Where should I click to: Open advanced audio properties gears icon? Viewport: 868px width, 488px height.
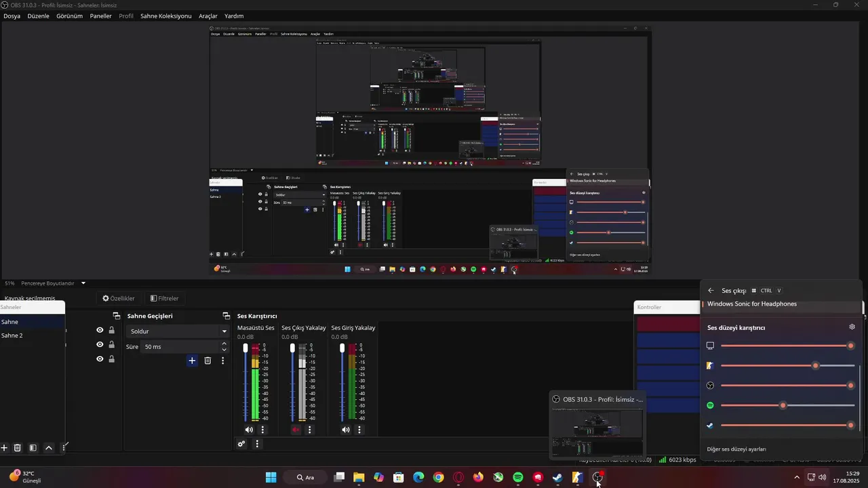tap(241, 444)
